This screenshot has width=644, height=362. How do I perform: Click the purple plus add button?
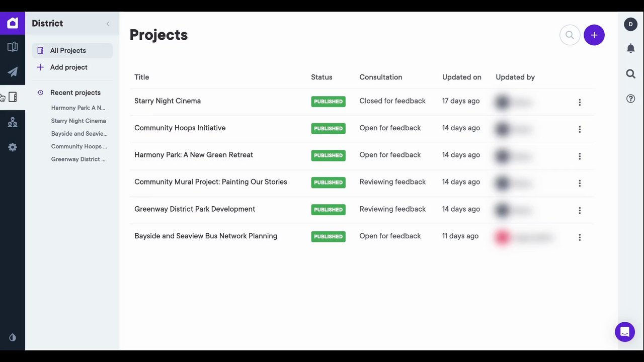[x=594, y=35]
